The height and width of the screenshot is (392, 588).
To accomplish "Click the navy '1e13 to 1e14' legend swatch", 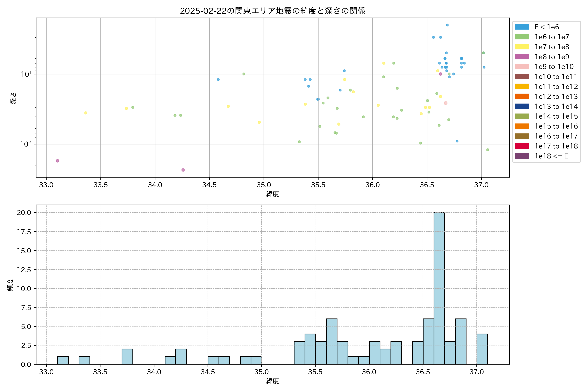I will tap(522, 106).
